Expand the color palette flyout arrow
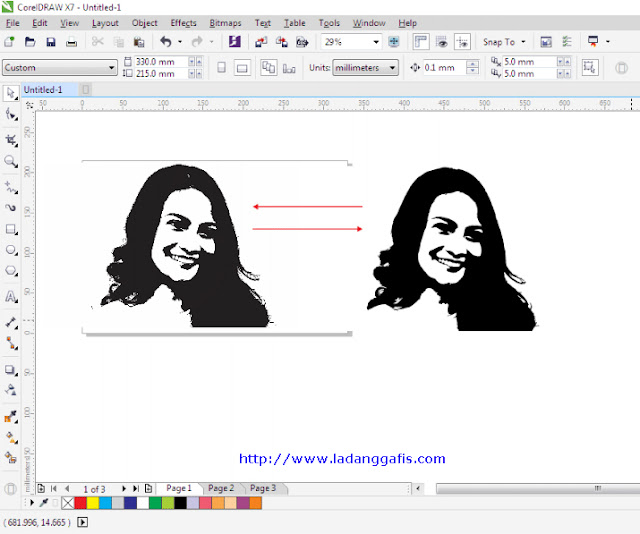Viewport: 640px width, 534px height. [32, 503]
